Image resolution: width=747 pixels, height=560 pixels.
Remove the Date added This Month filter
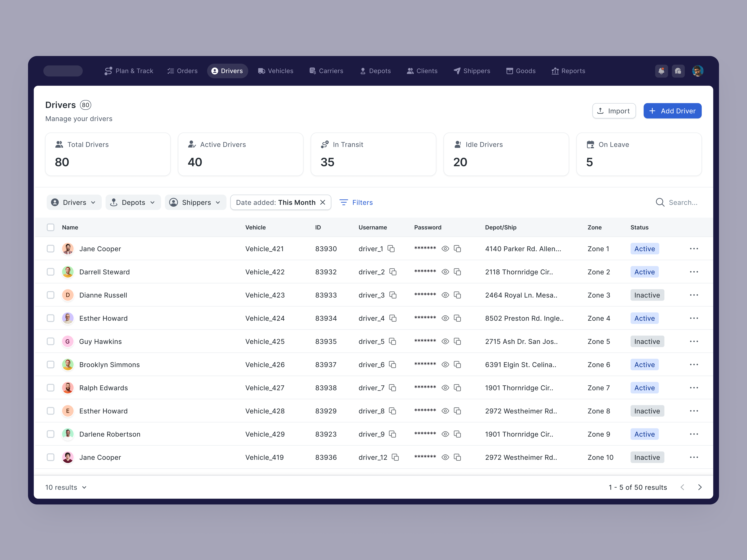pos(323,202)
